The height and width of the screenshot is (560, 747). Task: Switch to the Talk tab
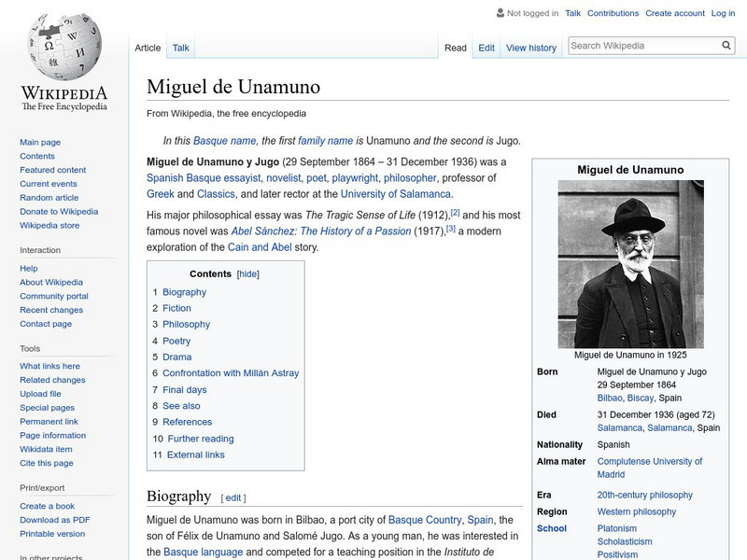click(181, 48)
